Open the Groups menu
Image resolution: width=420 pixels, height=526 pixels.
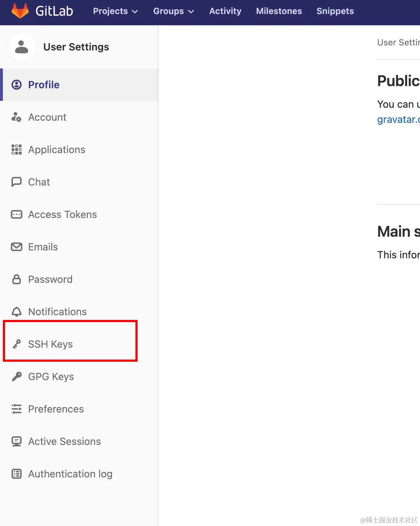coord(174,11)
